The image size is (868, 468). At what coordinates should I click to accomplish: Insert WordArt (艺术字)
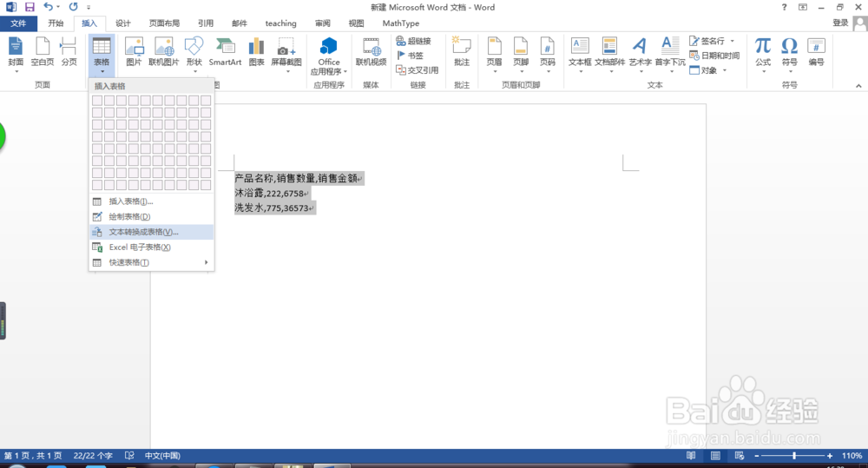tap(640, 55)
